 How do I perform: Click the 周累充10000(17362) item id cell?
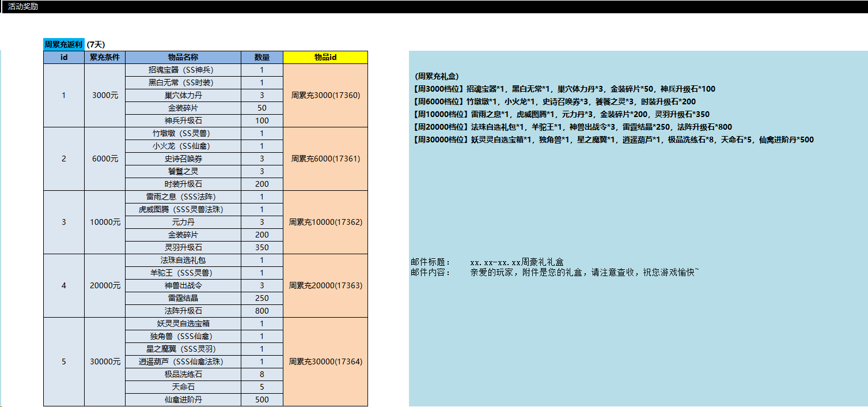coord(325,222)
